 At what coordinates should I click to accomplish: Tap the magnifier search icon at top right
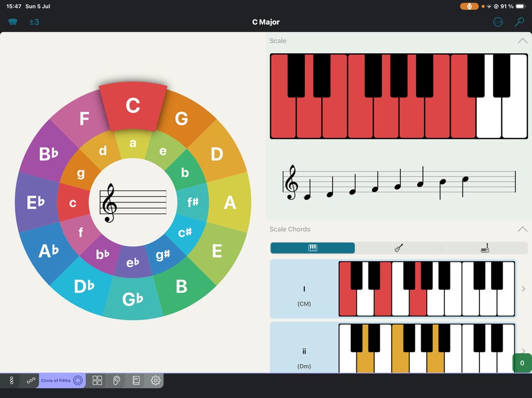pos(519,22)
